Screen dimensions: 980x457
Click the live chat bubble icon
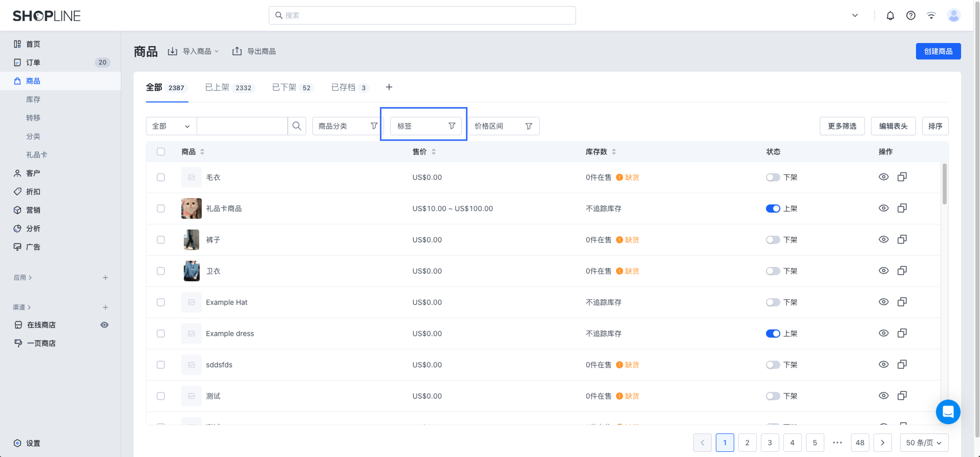pos(948,412)
